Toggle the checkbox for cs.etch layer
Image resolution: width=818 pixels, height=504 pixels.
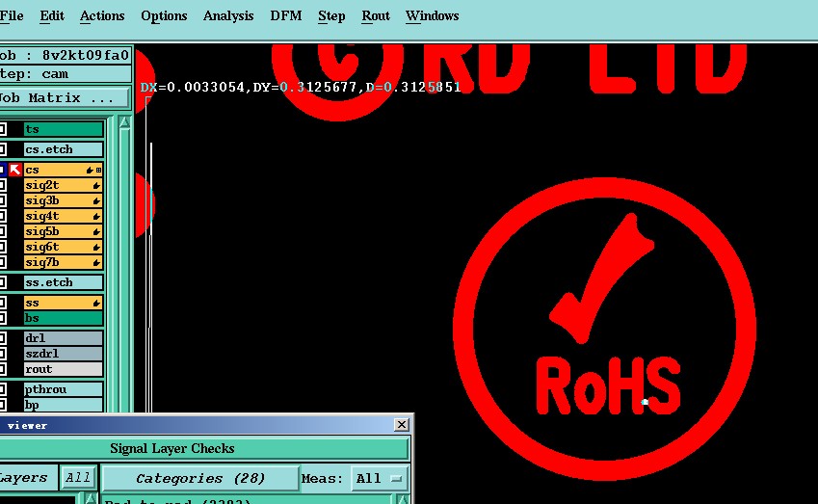coord(3,149)
